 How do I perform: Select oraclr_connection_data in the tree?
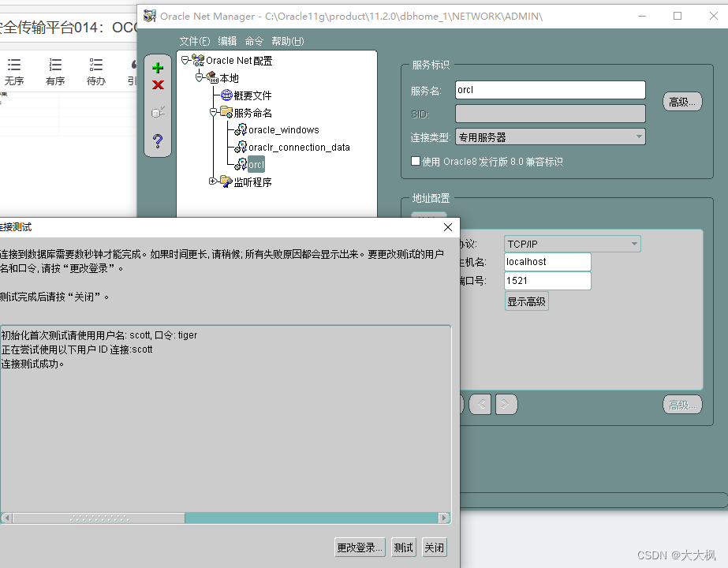tap(299, 148)
